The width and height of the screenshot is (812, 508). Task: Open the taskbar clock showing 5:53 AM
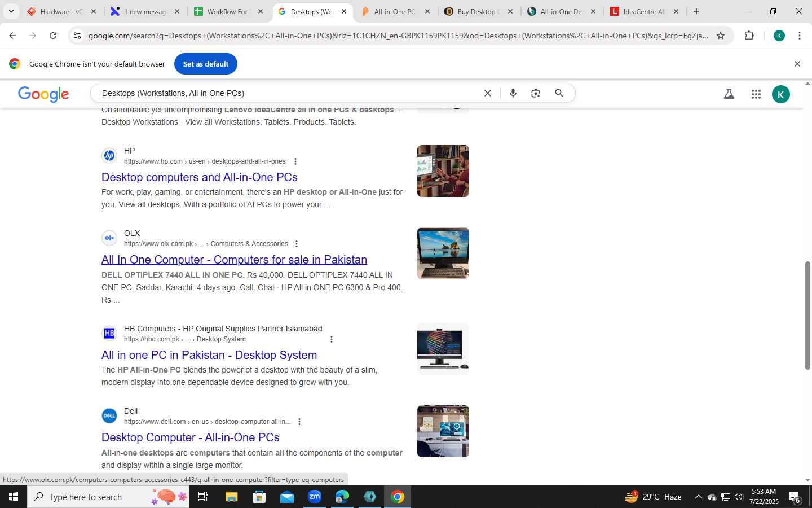(764, 497)
